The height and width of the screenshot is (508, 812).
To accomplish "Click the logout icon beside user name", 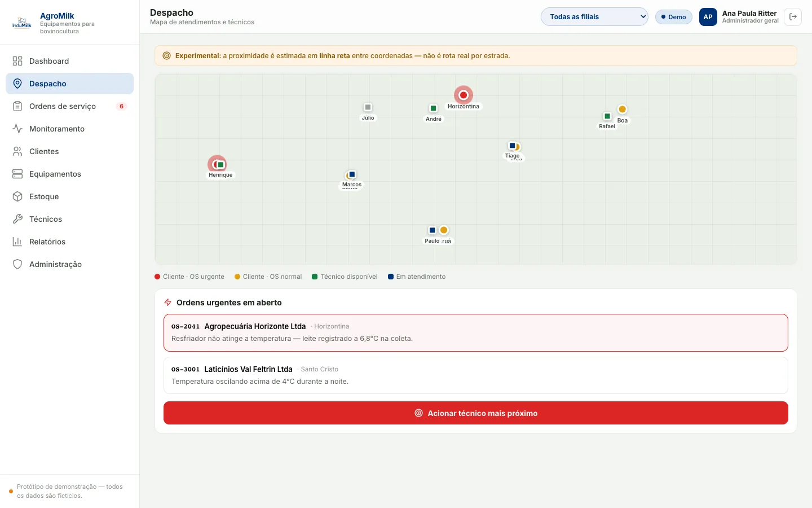I will 793,17.
